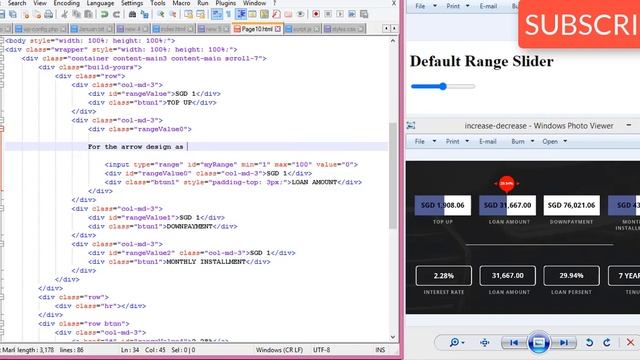This screenshot has width=640, height=360.
Task: Start macro recording with red record icon
Action: coord(316,14)
